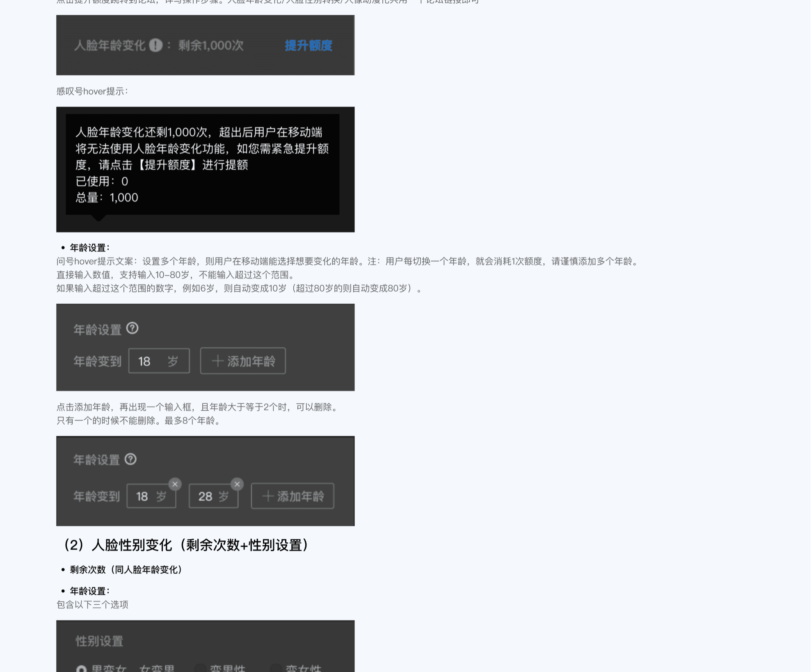Click the (2) 人脸性别变化 section heading
The height and width of the screenshot is (672, 811).
tap(184, 545)
